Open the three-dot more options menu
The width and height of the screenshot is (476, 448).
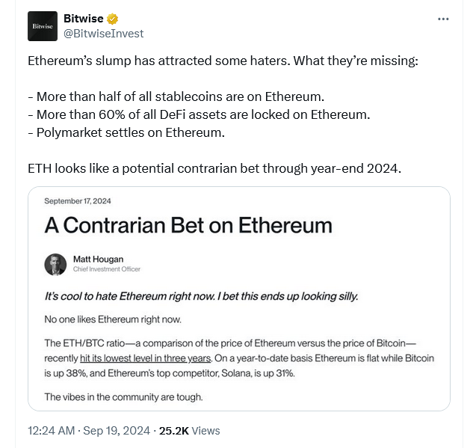pos(443,19)
